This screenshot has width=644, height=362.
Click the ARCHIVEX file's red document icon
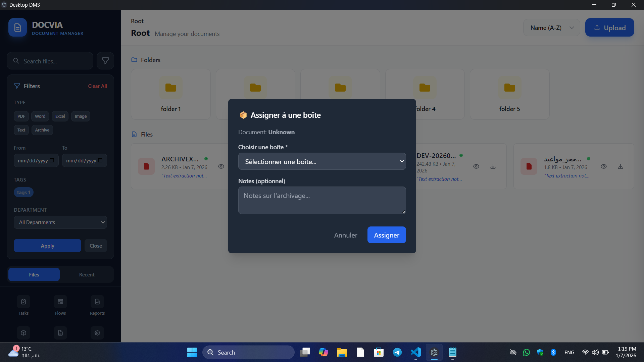point(146,166)
